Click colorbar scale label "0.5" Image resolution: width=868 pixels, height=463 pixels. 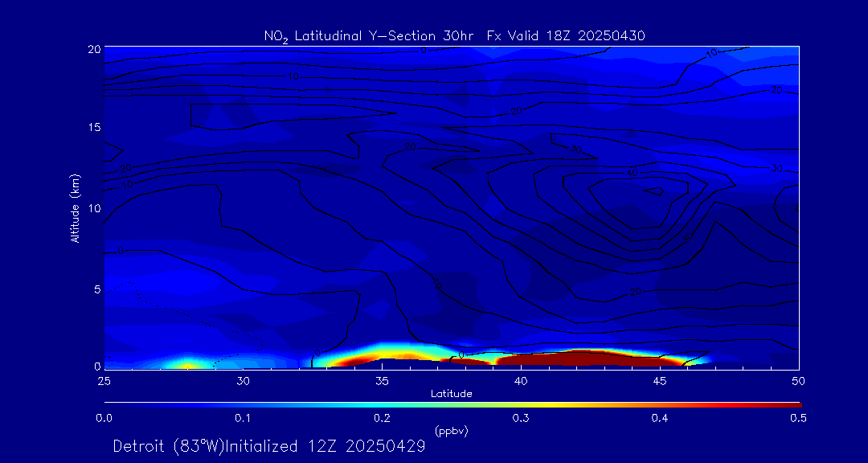coord(798,419)
